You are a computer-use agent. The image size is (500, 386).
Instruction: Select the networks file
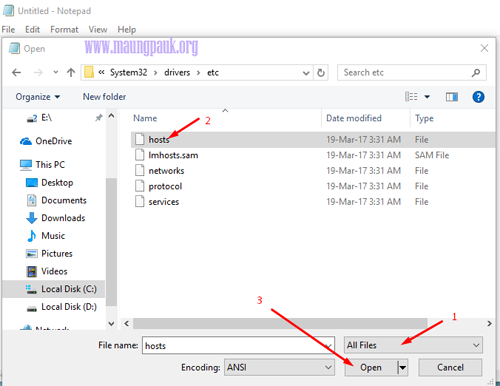point(313,171)
